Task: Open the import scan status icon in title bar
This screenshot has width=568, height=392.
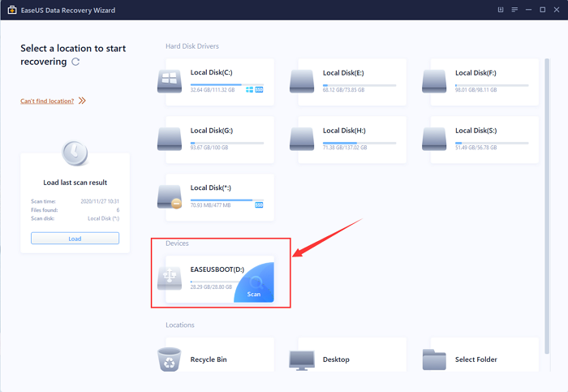Action: (x=501, y=10)
